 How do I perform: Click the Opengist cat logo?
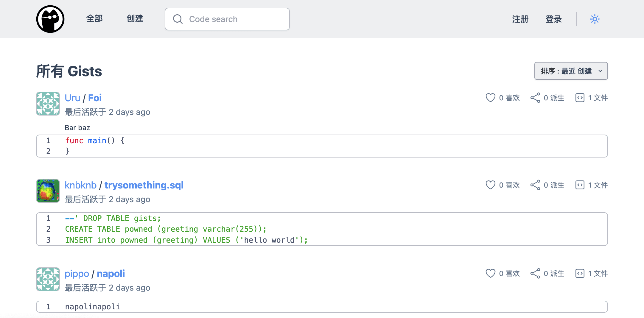(50, 19)
